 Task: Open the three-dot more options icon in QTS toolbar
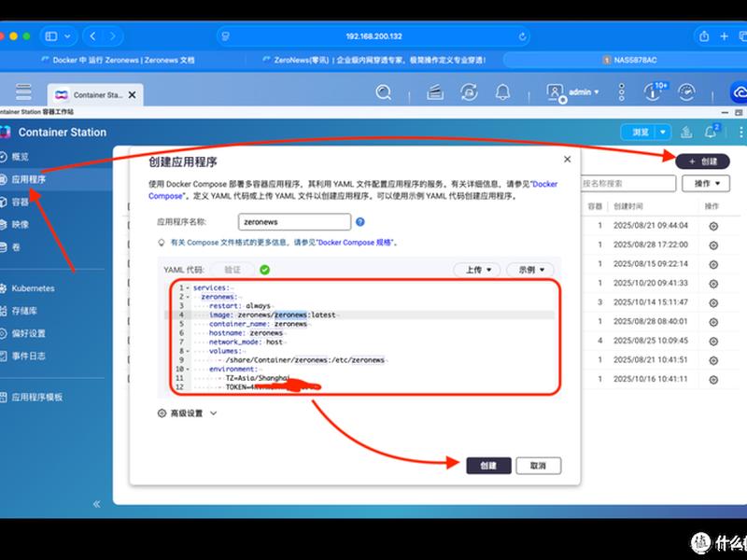coord(622,91)
